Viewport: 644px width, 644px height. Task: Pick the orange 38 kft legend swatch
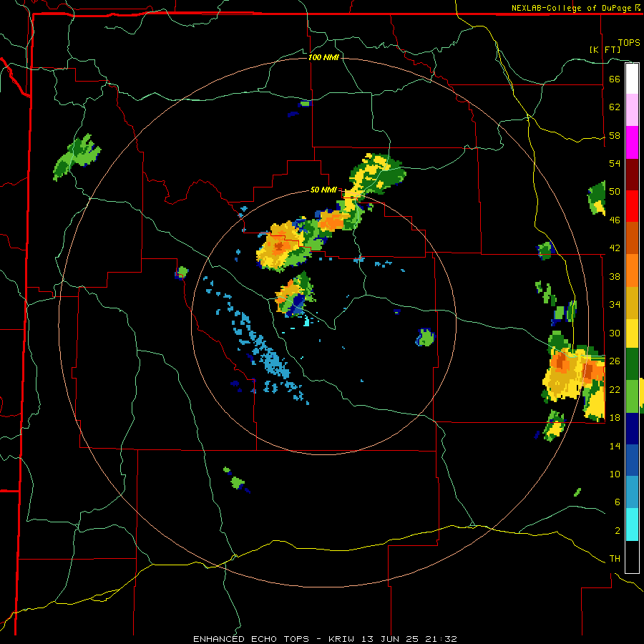point(632,270)
